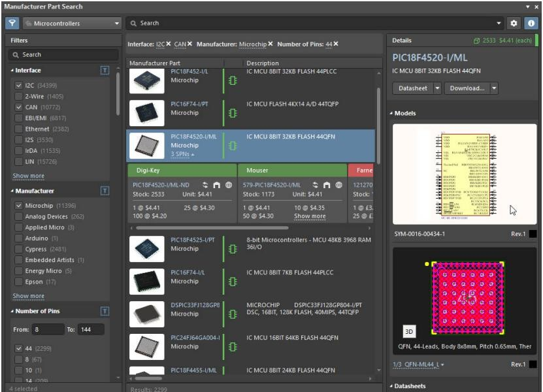Click the filters search input field
The image size is (543, 392).
64,55
